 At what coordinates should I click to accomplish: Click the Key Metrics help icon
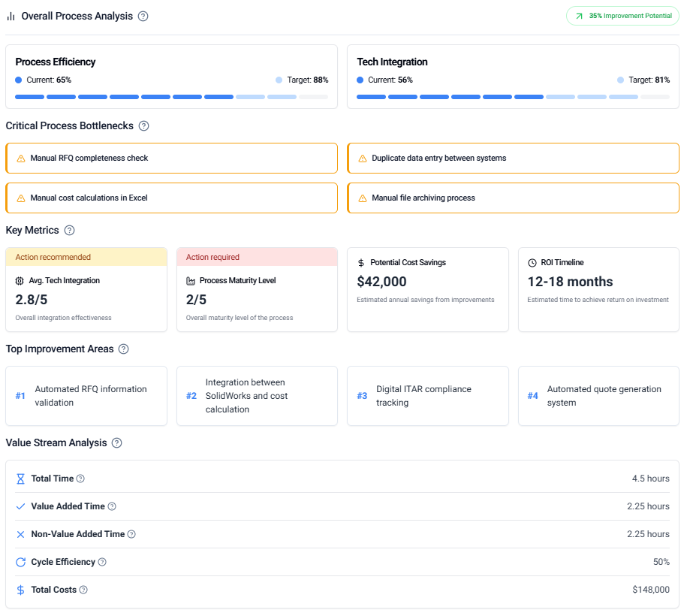coord(70,231)
